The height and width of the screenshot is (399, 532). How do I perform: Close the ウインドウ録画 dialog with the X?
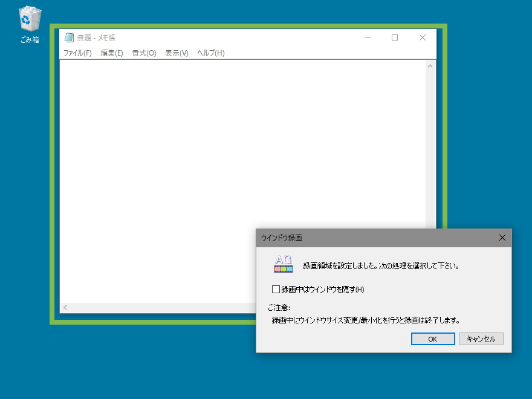502,238
